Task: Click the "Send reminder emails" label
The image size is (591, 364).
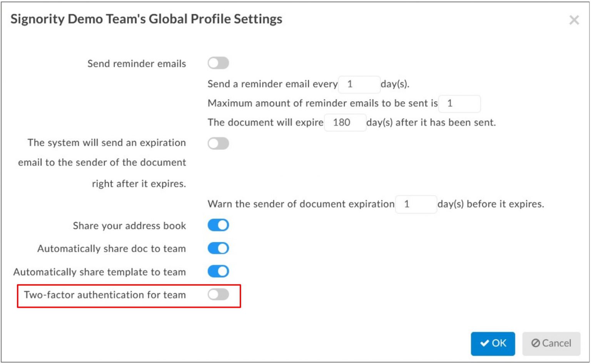Action: 137,63
